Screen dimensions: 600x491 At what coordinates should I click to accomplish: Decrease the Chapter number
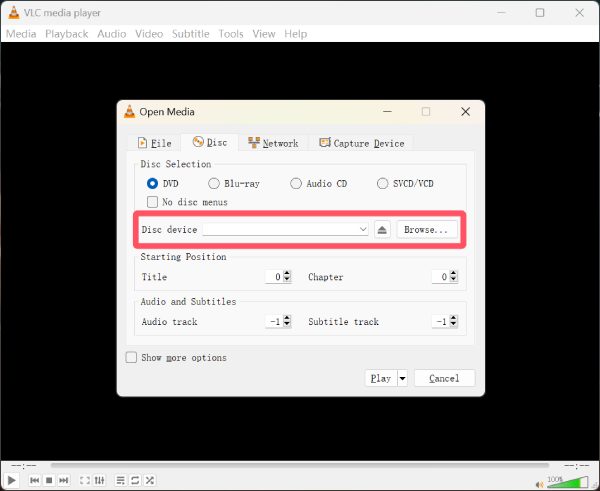pyautogui.click(x=453, y=279)
